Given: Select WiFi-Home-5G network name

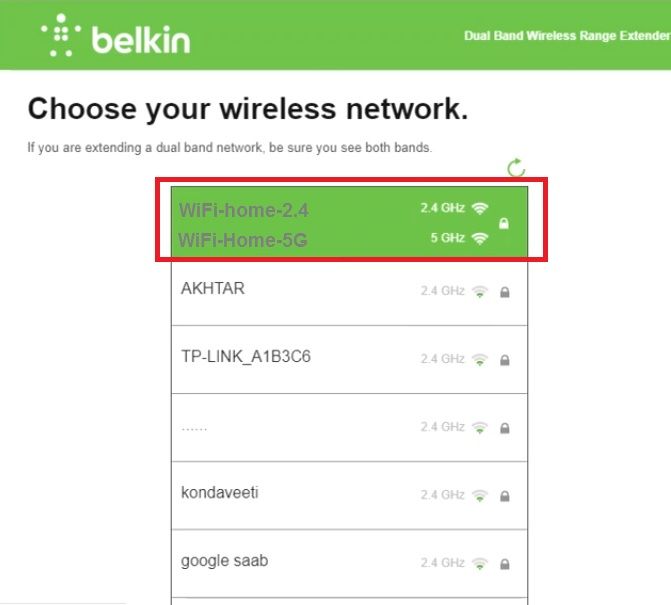Looking at the screenshot, I should tap(241, 240).
